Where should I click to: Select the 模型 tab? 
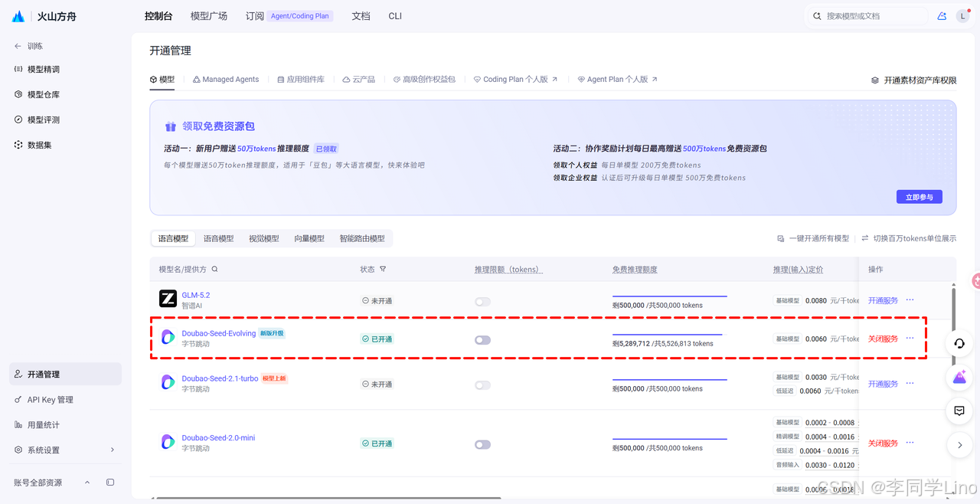162,80
